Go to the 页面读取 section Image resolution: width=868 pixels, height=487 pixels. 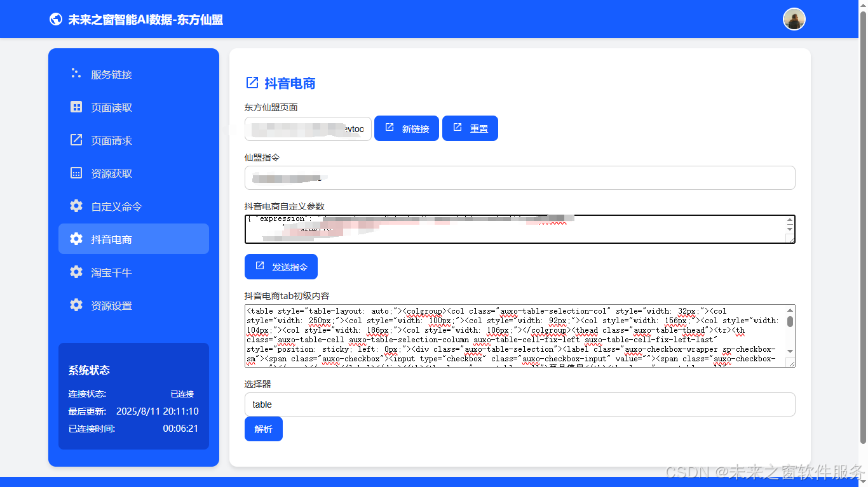pyautogui.click(x=133, y=107)
